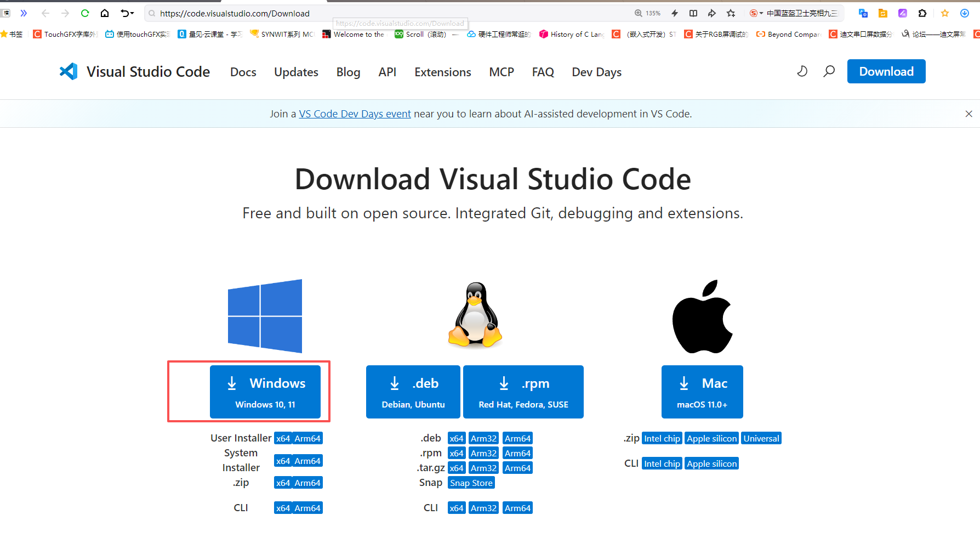Open the search magnifier on the VS Code site
Screen dimensions: 980x560
(829, 71)
